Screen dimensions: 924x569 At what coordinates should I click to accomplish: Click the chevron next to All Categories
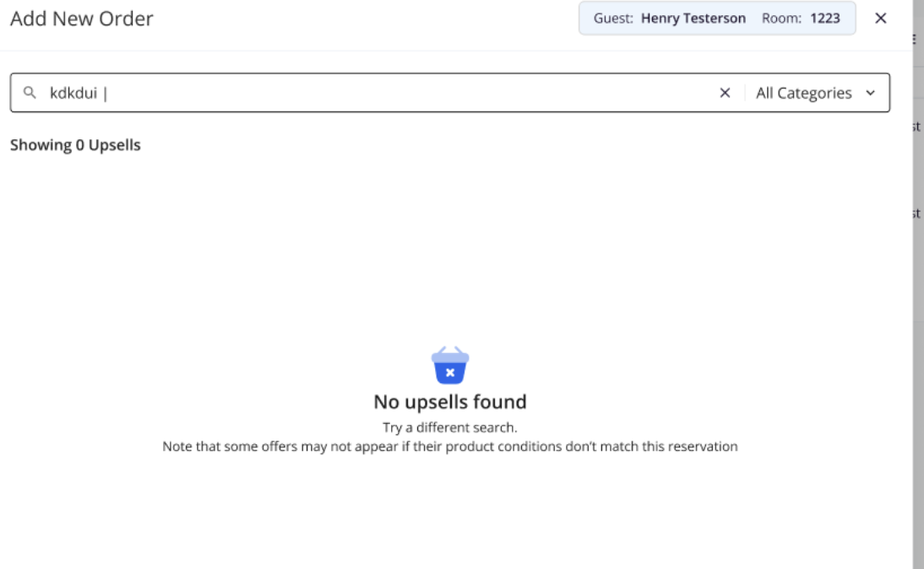click(871, 93)
